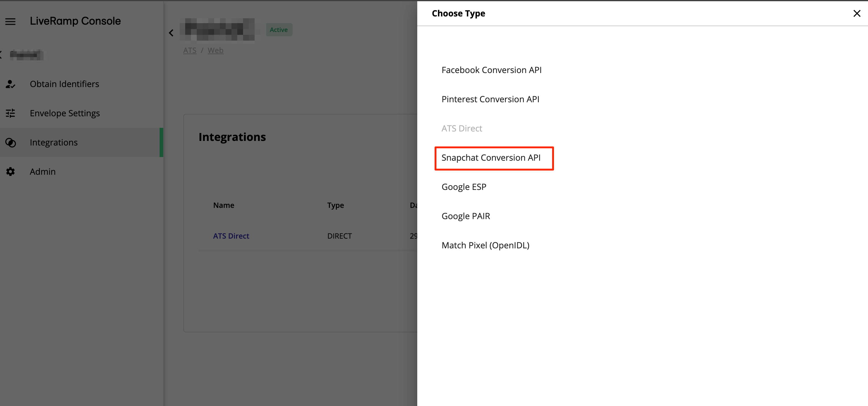
Task: Click the Name column header
Action: pyautogui.click(x=224, y=205)
